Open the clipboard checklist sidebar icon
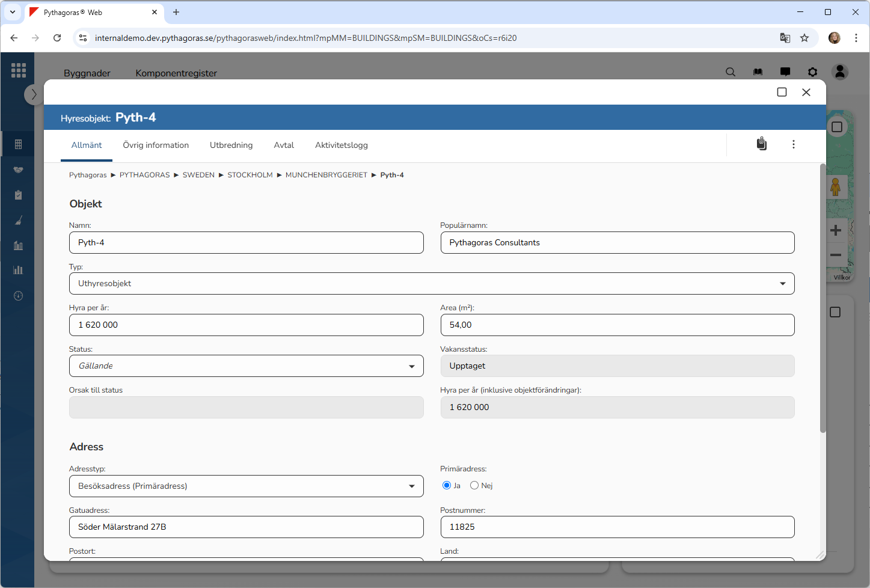The width and height of the screenshot is (870, 588). [18, 195]
